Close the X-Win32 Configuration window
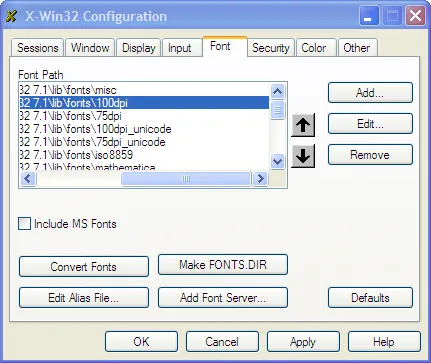The image size is (431, 363). point(415,16)
